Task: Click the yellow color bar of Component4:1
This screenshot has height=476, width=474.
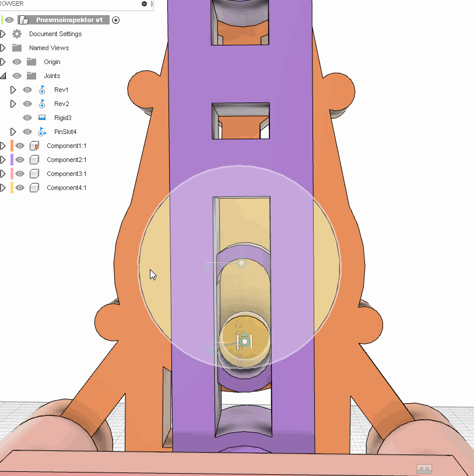Action: (12, 188)
